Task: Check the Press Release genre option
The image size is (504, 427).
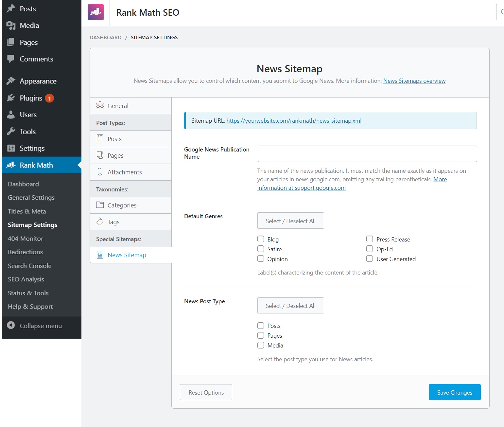Action: click(x=370, y=239)
